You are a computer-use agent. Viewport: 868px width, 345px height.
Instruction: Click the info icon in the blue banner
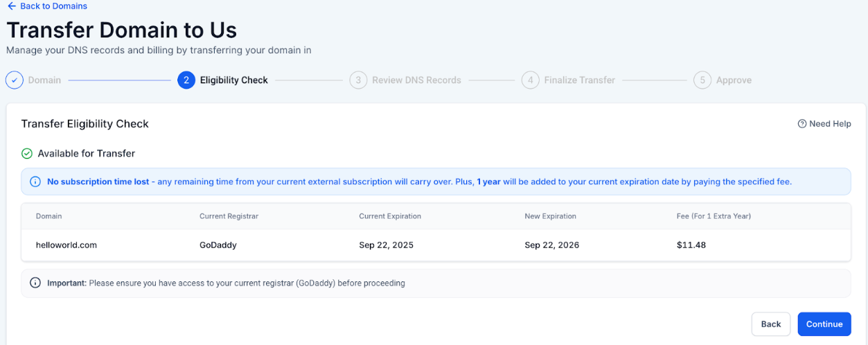(x=35, y=182)
